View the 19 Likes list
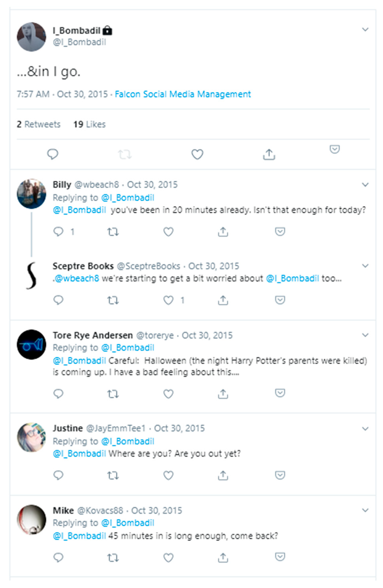The width and height of the screenshot is (383, 588). (x=89, y=124)
